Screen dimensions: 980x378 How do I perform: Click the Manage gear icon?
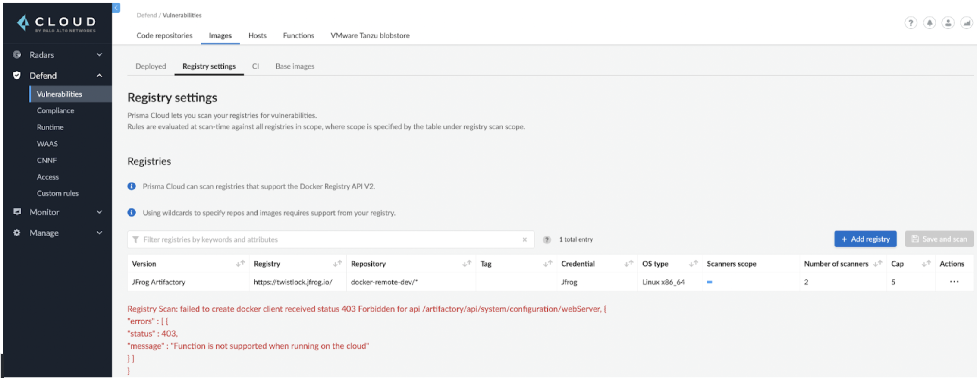[17, 233]
